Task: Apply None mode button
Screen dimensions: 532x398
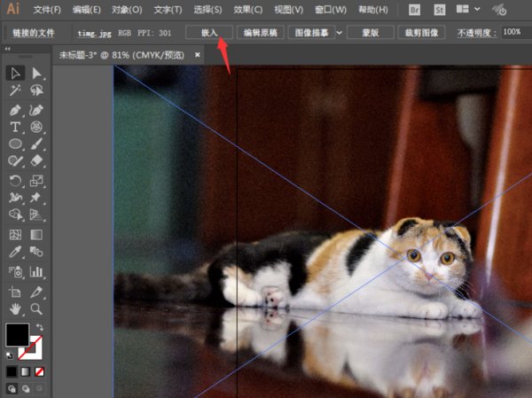Action: coord(39,372)
